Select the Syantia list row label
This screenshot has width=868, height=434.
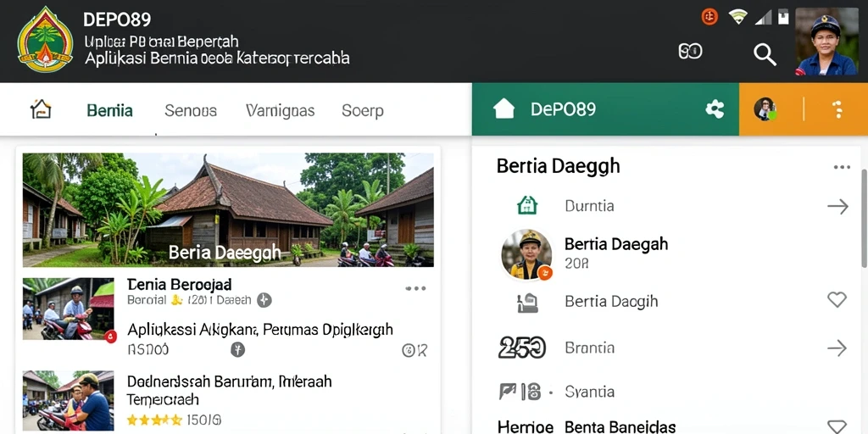pyautogui.click(x=590, y=392)
